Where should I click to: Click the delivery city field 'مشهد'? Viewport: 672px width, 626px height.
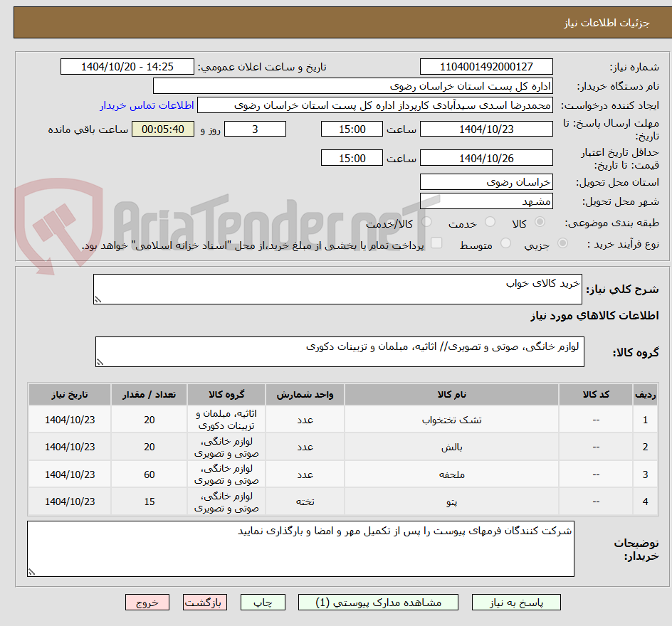click(486, 201)
